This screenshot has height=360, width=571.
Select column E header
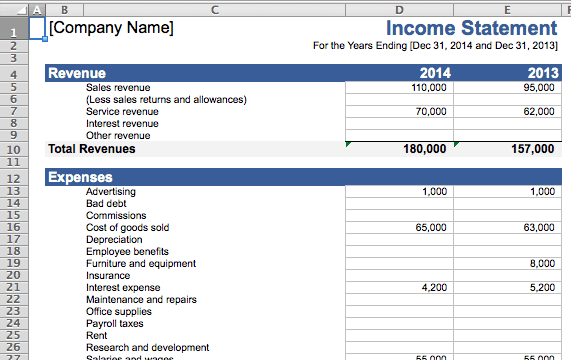pos(507,10)
